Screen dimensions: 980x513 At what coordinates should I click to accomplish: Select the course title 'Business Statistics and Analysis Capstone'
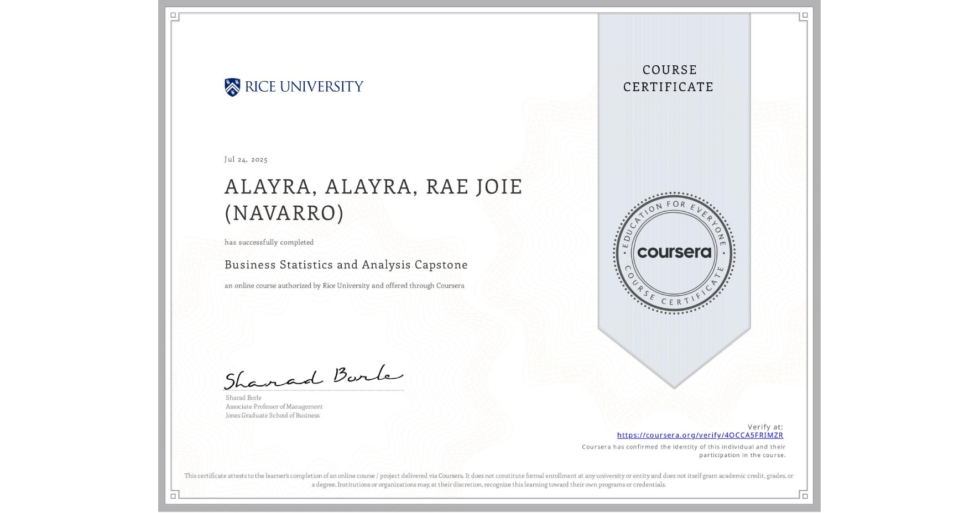(346, 265)
